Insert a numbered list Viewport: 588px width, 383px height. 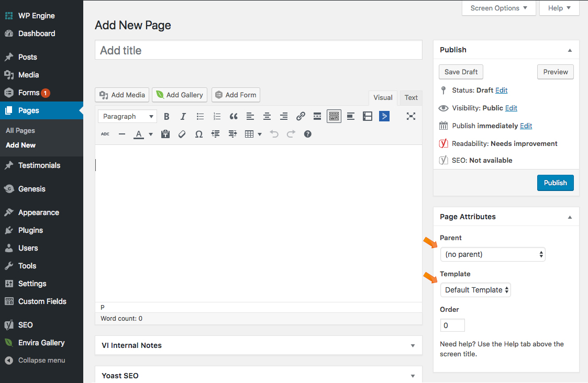(217, 117)
